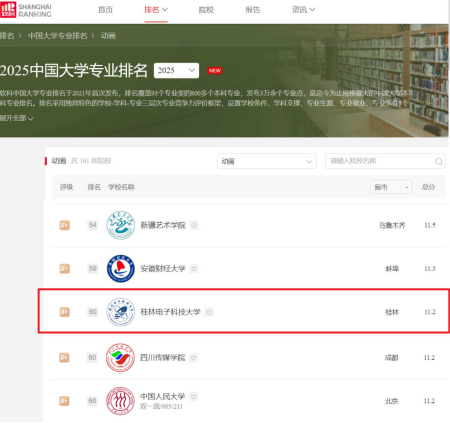The image size is (450, 423).
Task: Favorite 新疆艺术学院 with heart icon
Action: [194, 226]
